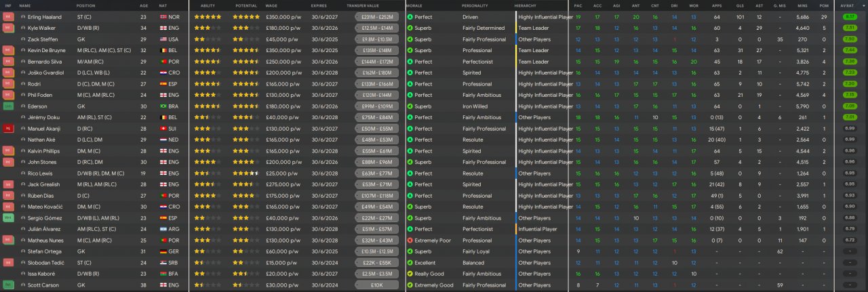Open Kyle Walker's £12.5M - £14M transfer value
Screen dimensions: 868x292
[377, 28]
